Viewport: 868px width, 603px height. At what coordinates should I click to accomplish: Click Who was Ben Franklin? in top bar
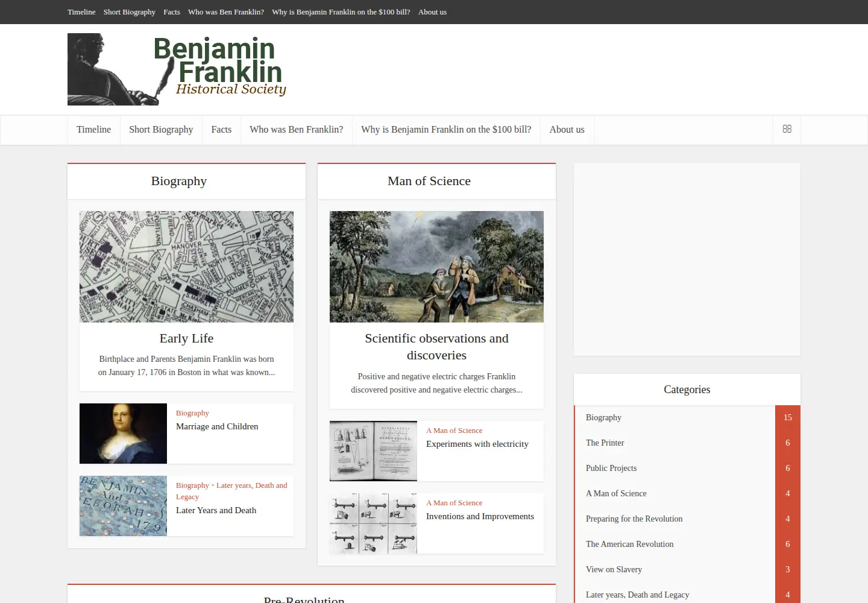(x=226, y=12)
